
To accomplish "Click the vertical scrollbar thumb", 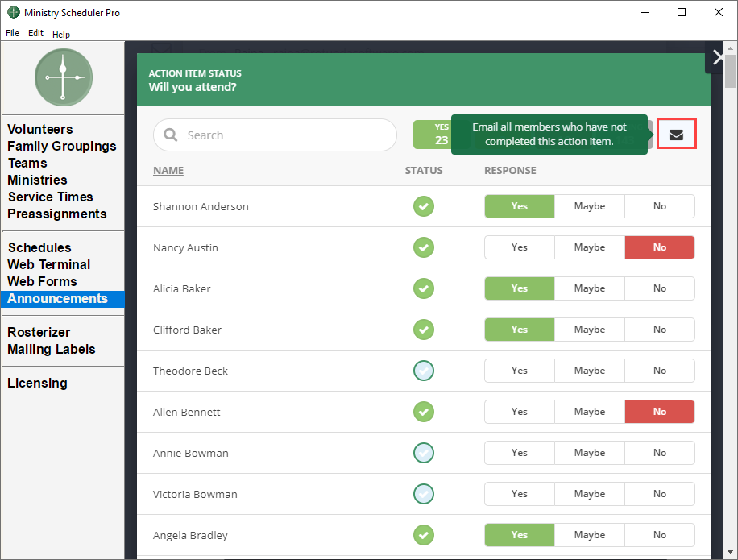I will [x=730, y=71].
